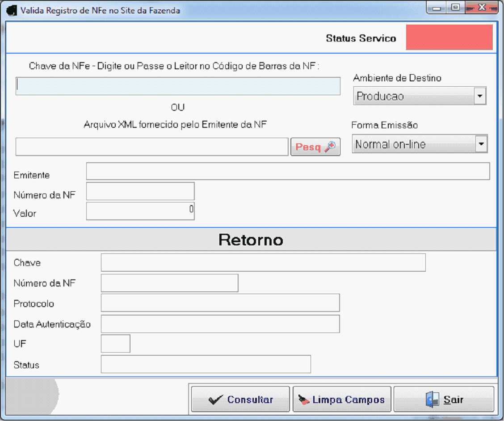504x421 pixels.
Task: Close the window with the X button
Action: [481, 8]
